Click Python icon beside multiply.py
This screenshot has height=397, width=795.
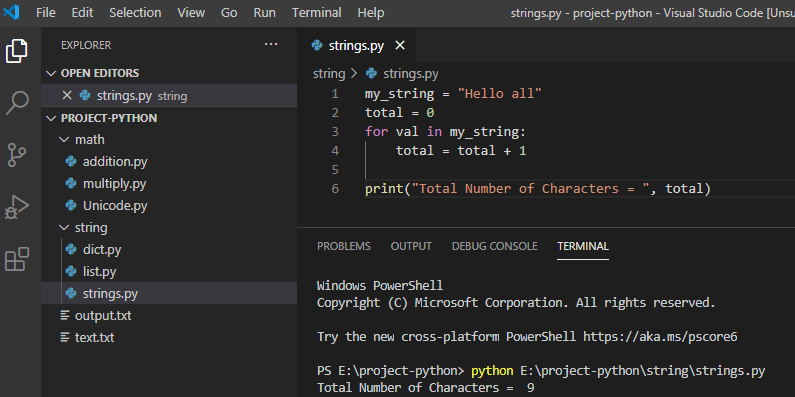click(71, 184)
